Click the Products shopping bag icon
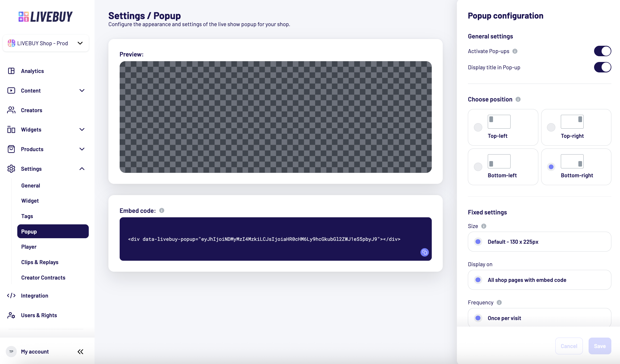This screenshot has width=620, height=364. pos(11,149)
